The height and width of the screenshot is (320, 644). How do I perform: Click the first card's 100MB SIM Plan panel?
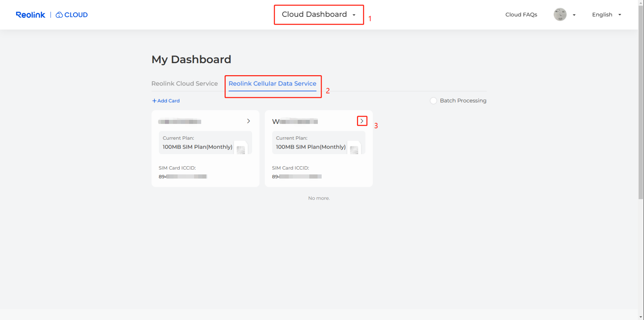[198, 142]
